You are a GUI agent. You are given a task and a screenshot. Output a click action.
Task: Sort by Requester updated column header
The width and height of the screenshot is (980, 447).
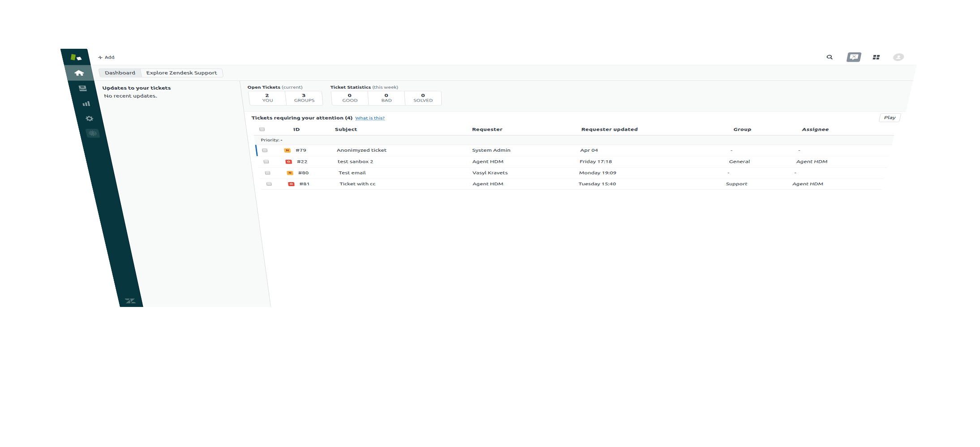[x=609, y=129]
